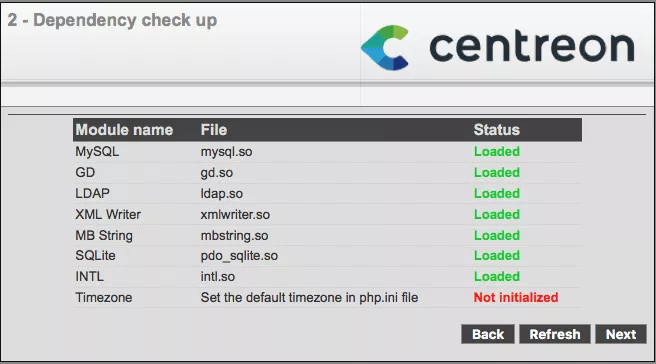Click the intl.so file entry

tap(218, 277)
